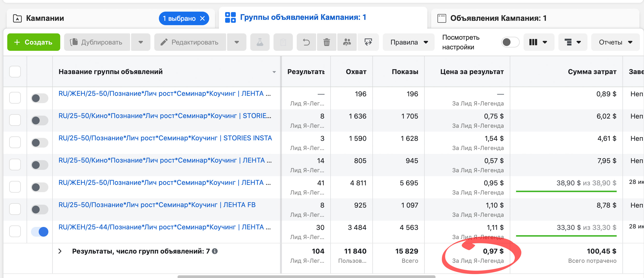Turn off the active RU/ЖЕН/25-44 ad set
Screen dimensions: 644x278
point(39,232)
